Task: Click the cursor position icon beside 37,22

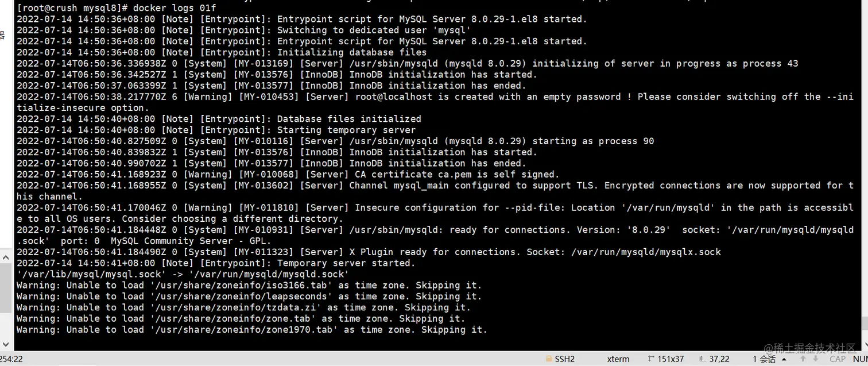Action: pyautogui.click(x=703, y=359)
